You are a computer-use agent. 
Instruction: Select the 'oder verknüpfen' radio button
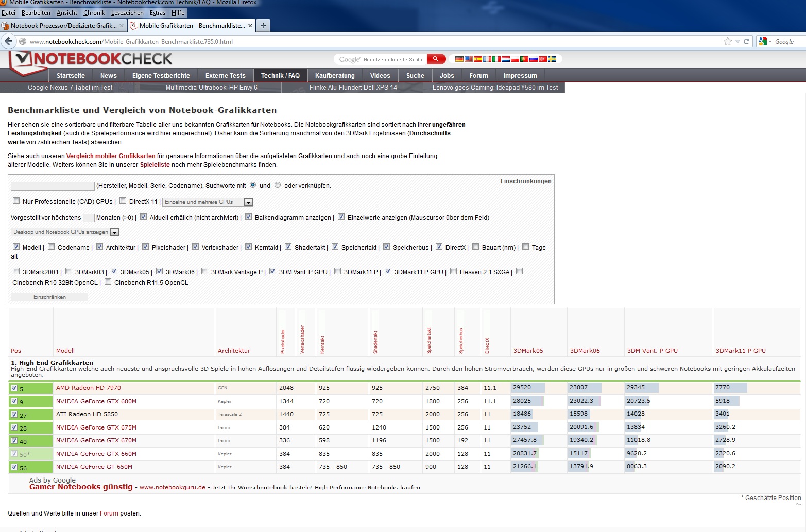click(278, 185)
